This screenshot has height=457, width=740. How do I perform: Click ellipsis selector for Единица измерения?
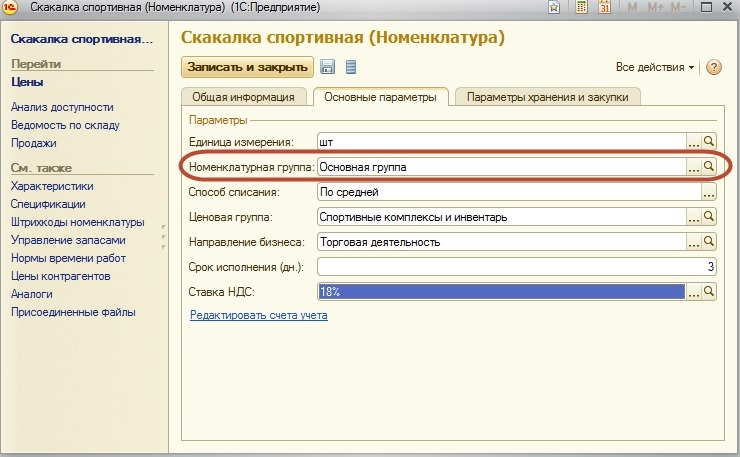693,142
